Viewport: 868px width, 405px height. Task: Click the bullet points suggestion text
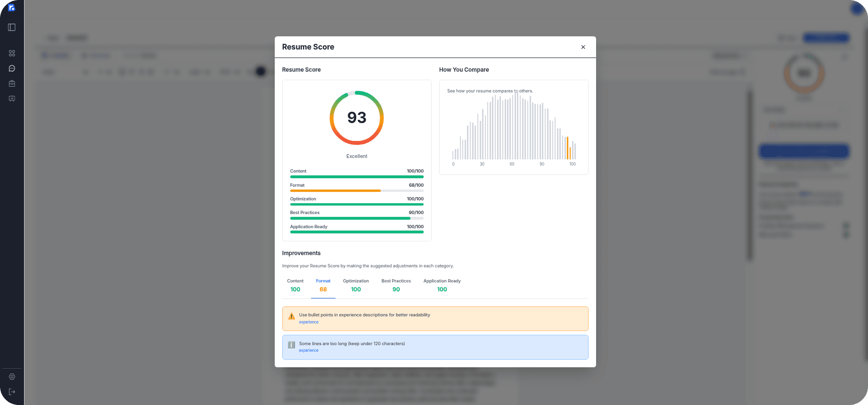click(x=364, y=315)
